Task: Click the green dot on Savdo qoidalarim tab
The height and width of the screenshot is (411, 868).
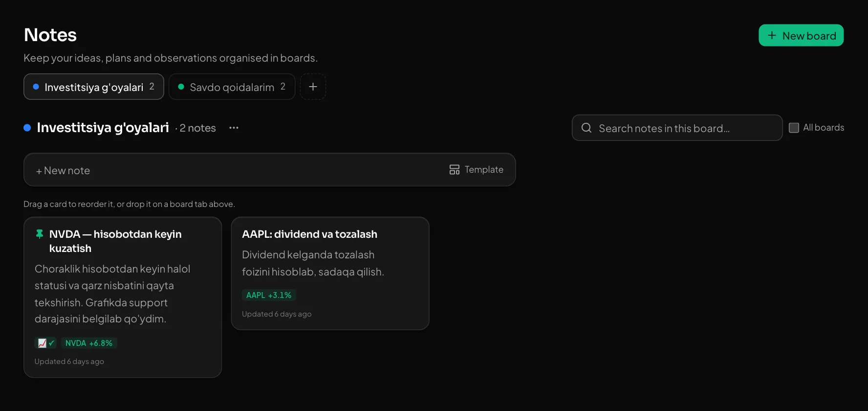Action: pos(181,87)
